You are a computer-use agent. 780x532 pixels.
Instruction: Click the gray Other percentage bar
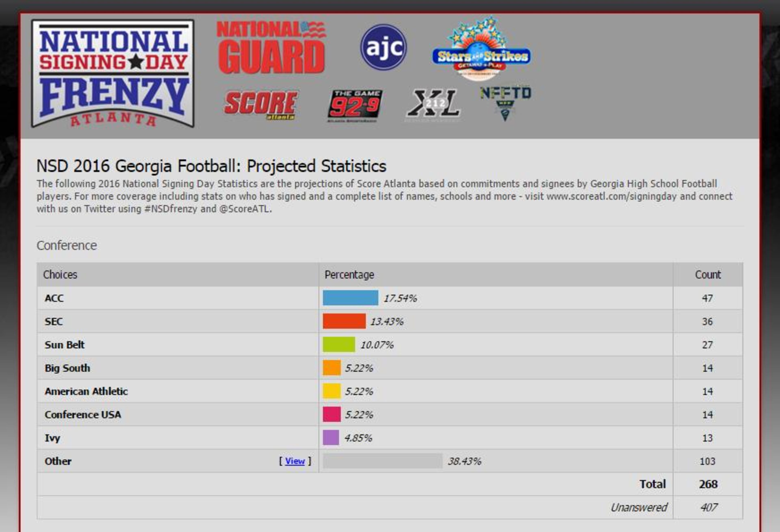pyautogui.click(x=382, y=461)
